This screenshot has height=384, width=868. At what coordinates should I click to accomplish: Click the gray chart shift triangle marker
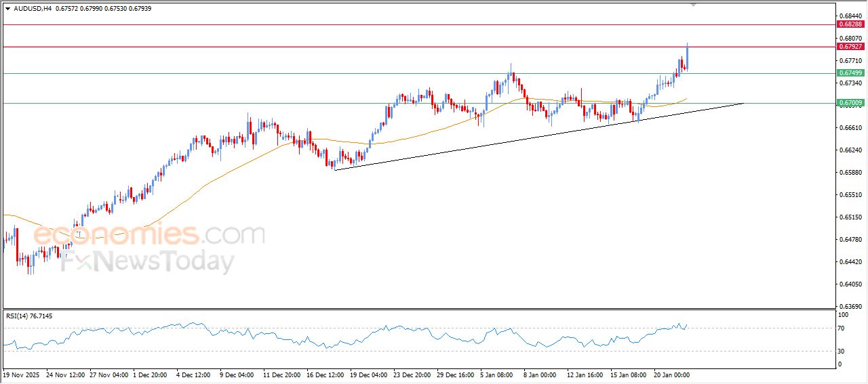tap(693, 4)
